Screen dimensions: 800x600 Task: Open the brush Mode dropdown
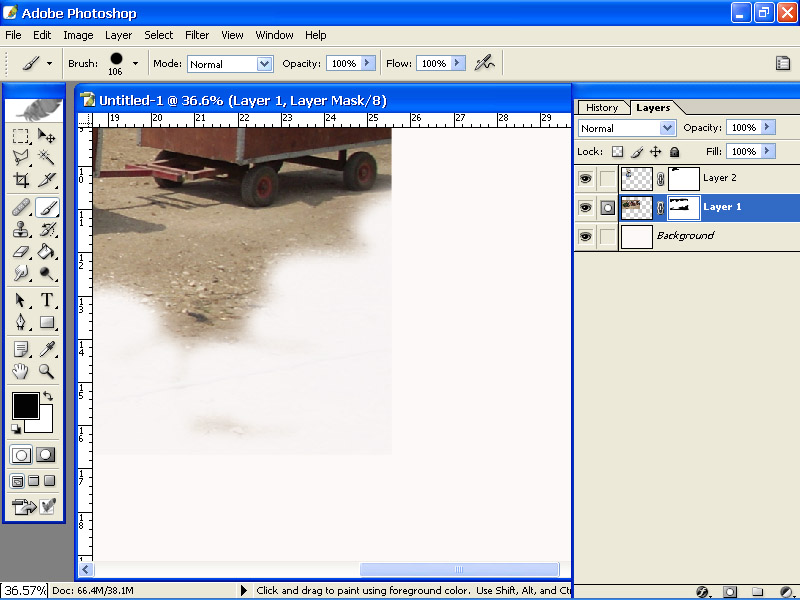(x=264, y=64)
